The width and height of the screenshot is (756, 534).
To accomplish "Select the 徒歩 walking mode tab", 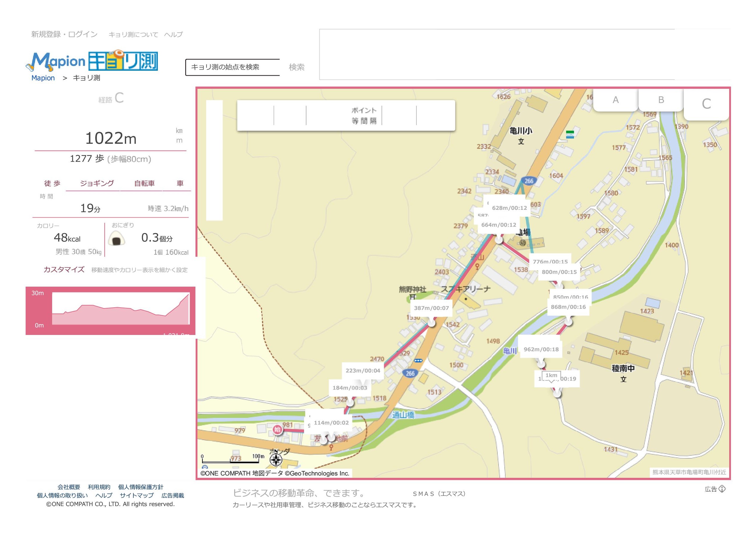I will click(x=52, y=184).
